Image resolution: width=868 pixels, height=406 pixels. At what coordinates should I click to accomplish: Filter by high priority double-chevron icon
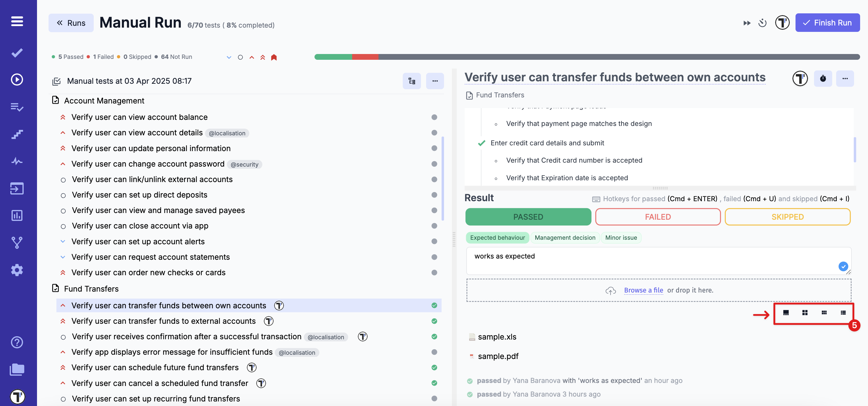262,57
